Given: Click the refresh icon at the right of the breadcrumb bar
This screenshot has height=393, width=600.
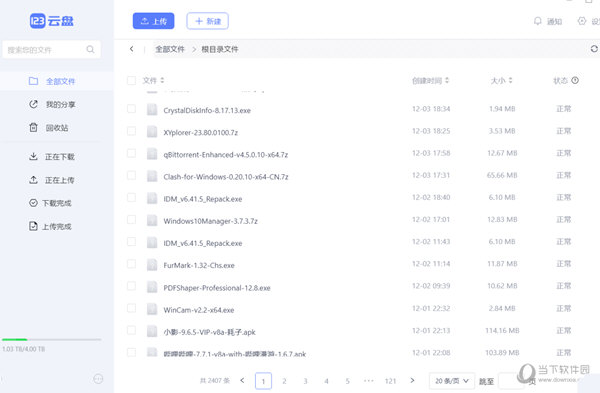Looking at the screenshot, I should point(594,49).
